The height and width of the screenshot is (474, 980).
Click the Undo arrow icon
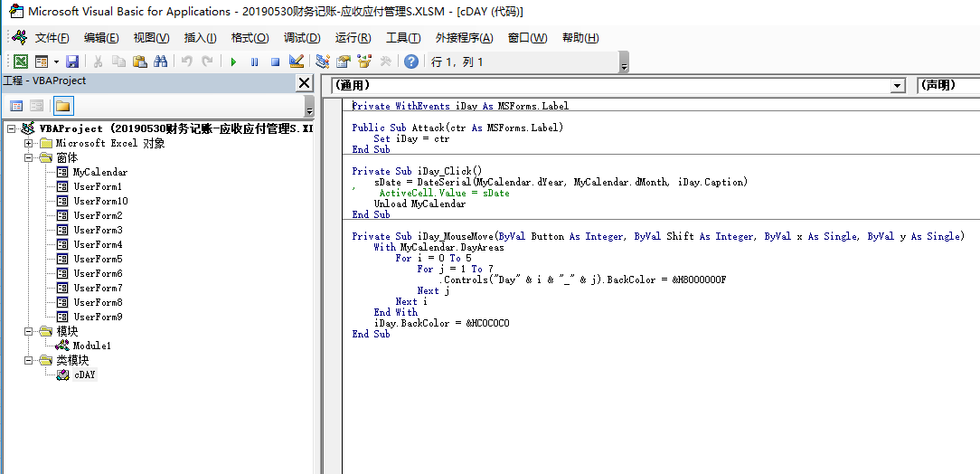pos(186,62)
